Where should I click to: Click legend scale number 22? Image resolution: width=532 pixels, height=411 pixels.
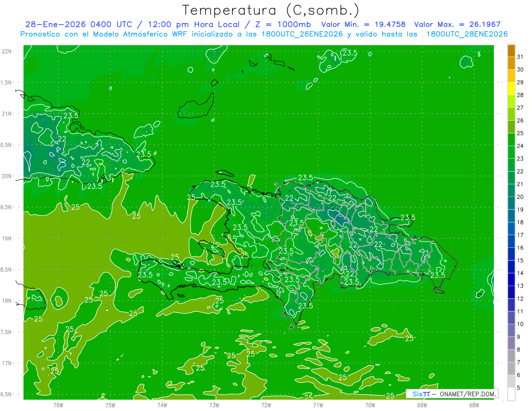520,171
